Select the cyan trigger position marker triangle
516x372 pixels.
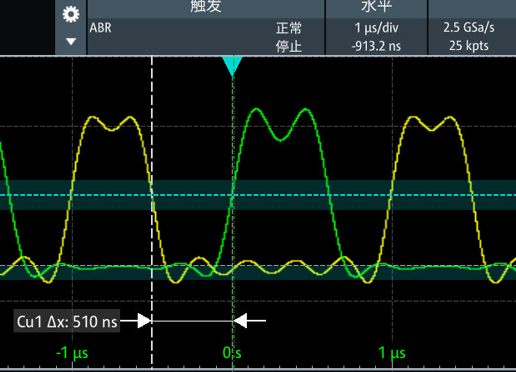coord(232,66)
